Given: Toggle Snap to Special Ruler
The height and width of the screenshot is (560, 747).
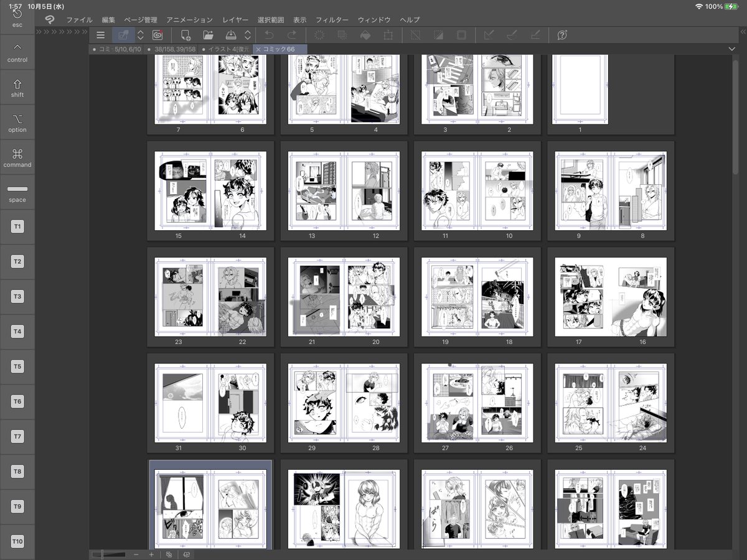Looking at the screenshot, I should [512, 35].
